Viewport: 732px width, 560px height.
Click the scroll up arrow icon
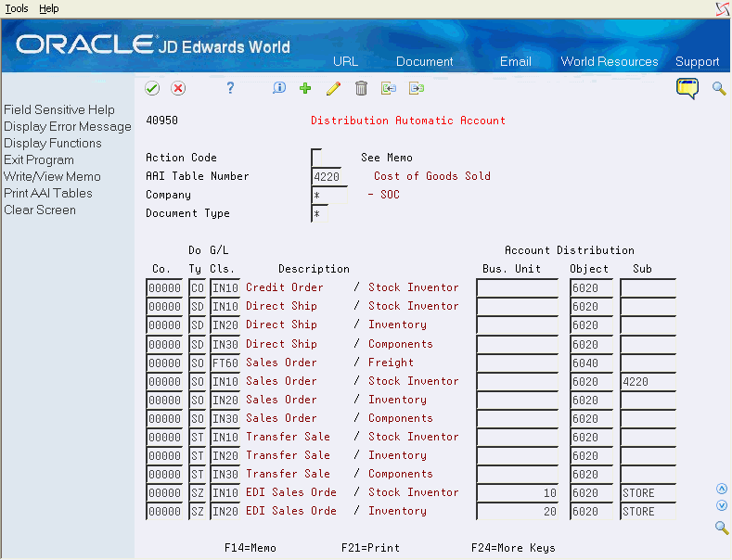pos(722,489)
